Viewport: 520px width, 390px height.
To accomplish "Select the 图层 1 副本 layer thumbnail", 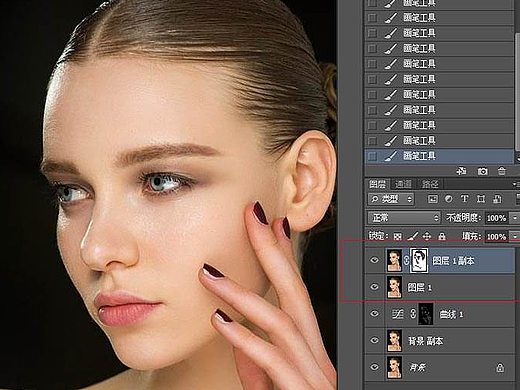I will point(394,260).
